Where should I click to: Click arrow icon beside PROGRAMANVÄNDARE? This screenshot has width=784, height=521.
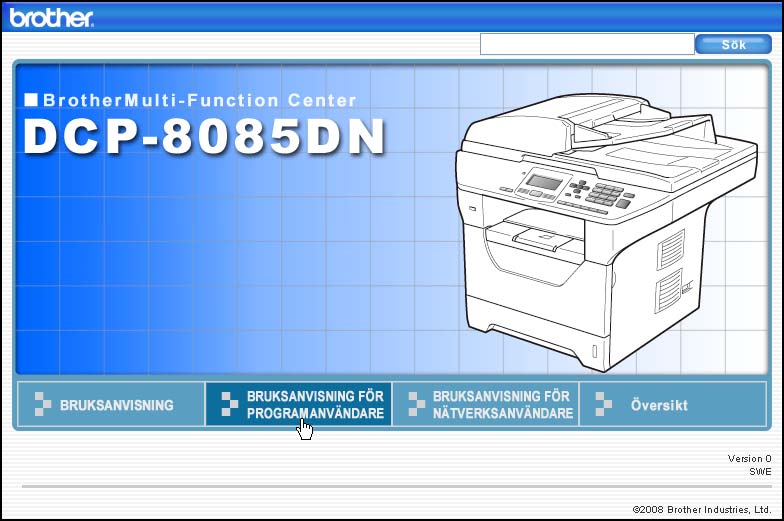pos(230,404)
